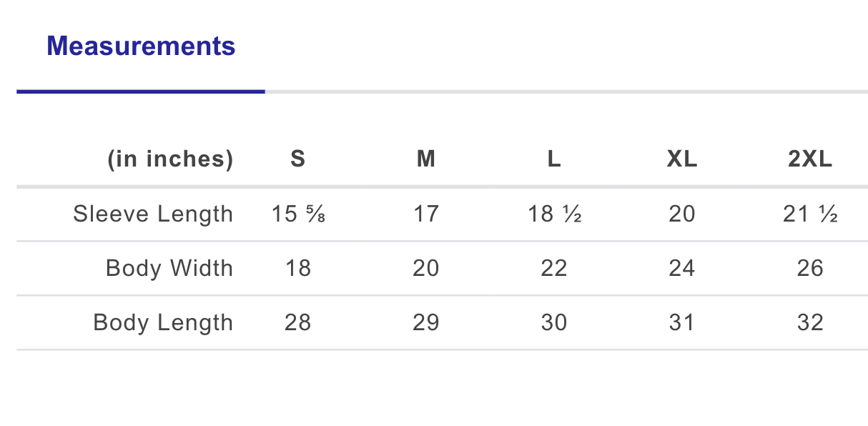Select the 18 ½ sleeve length cell
868x426 pixels.
554,214
